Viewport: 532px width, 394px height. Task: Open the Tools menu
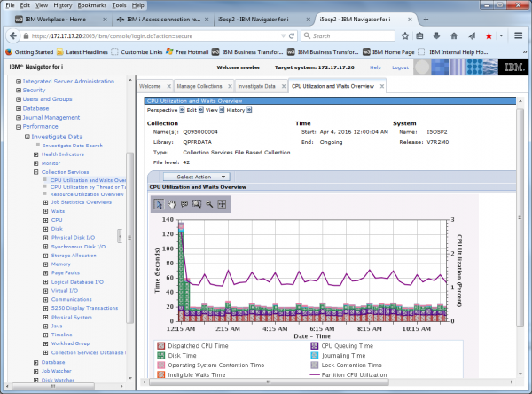tap(119, 5)
